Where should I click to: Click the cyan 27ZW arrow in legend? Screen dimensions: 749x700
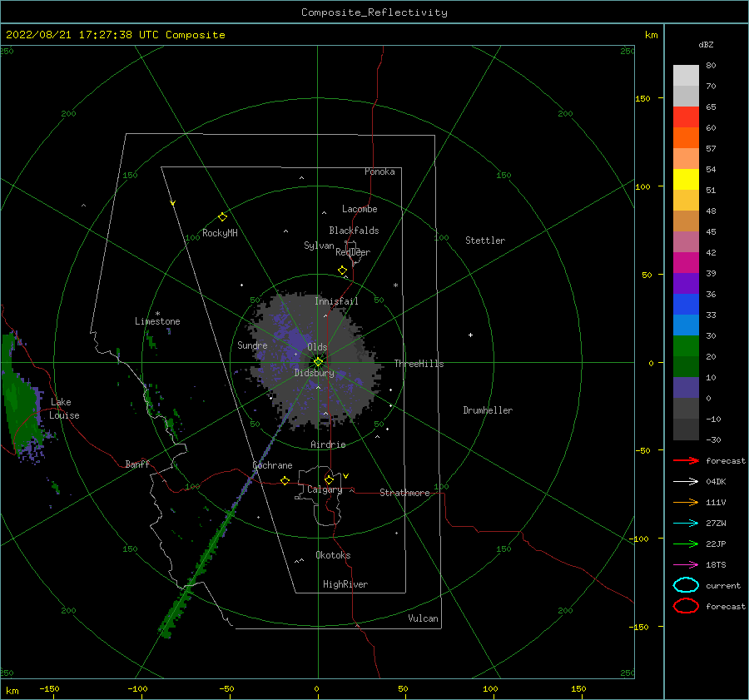[x=686, y=524]
